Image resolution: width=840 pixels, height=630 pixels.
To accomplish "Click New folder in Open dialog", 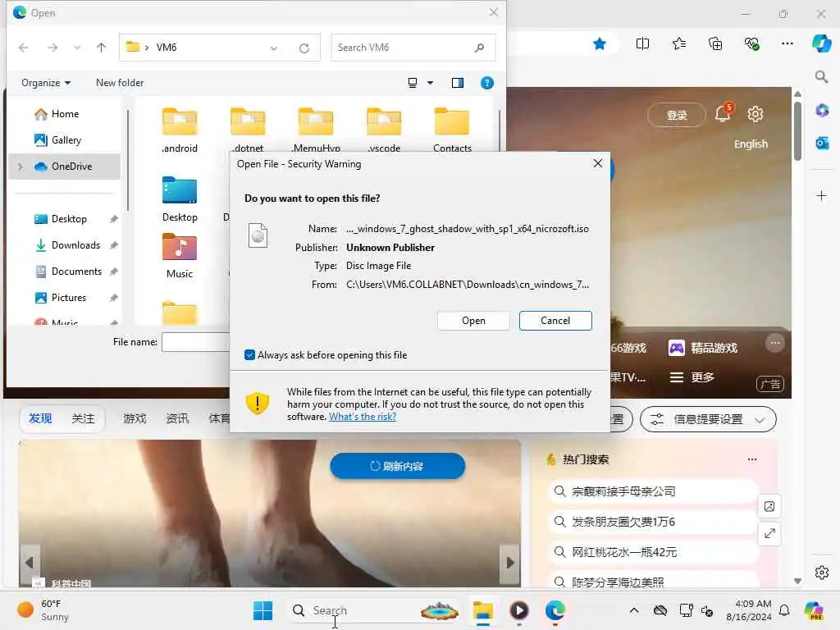I will click(x=120, y=83).
